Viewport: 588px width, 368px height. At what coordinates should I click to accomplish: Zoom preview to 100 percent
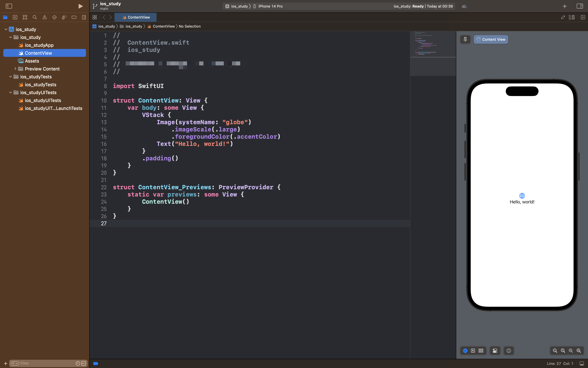tap(563, 351)
